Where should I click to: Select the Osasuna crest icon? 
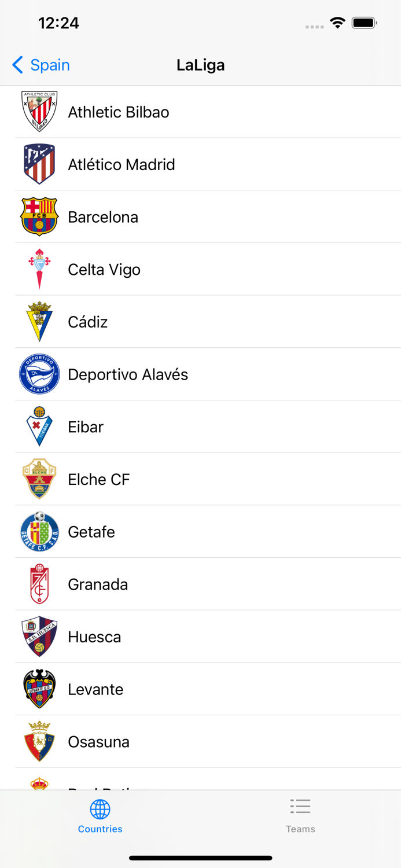point(39,741)
